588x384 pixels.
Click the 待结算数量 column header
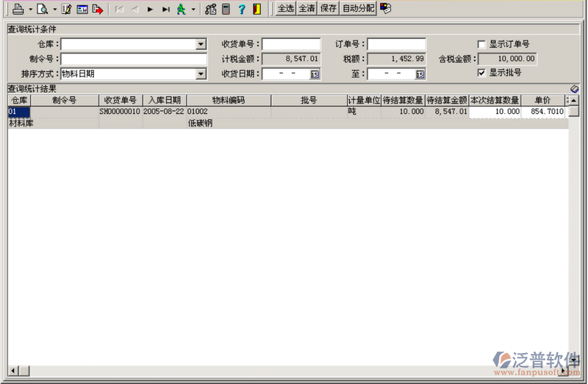pyautogui.click(x=403, y=100)
